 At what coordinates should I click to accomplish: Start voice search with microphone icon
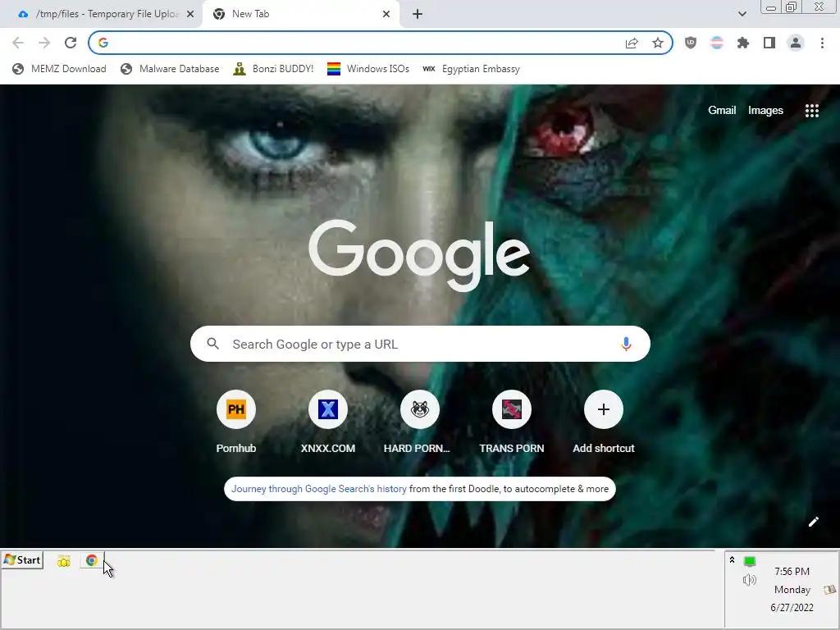point(626,344)
